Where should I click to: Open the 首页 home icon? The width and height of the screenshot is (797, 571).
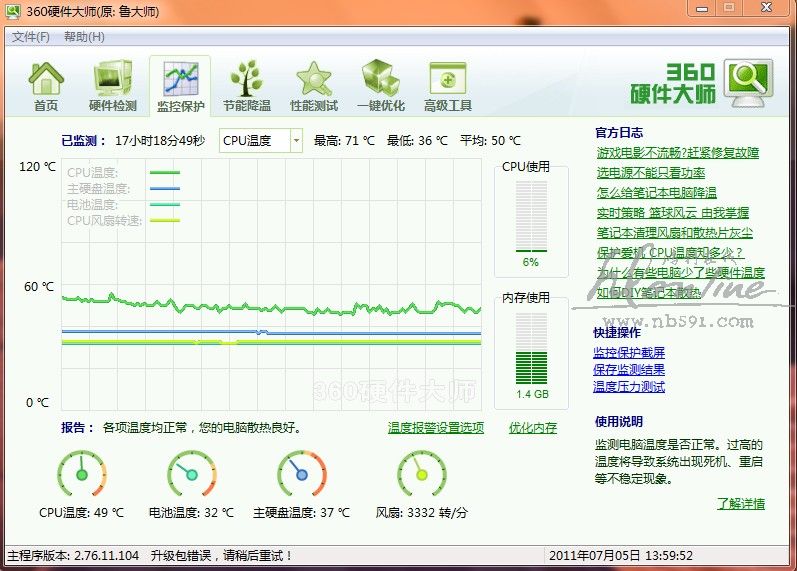click(x=46, y=79)
